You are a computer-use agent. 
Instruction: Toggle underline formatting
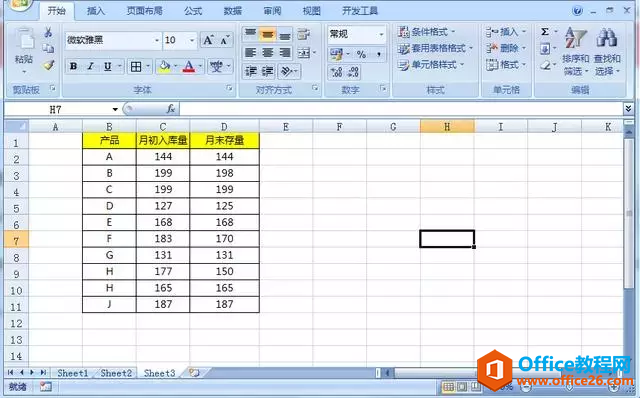(x=108, y=66)
